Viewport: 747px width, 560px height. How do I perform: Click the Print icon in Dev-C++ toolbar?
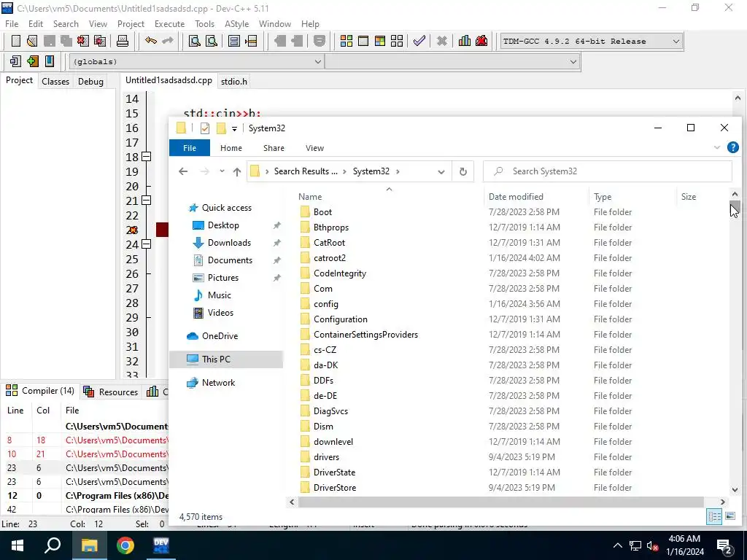tap(123, 41)
